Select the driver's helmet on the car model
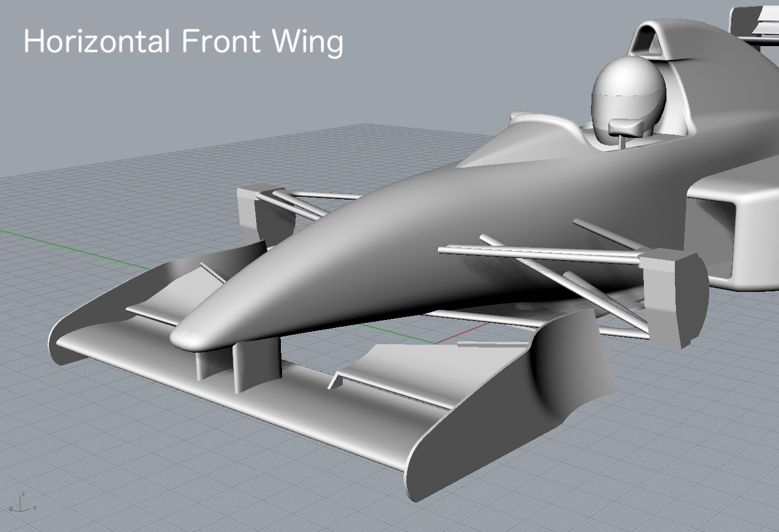 628,100
